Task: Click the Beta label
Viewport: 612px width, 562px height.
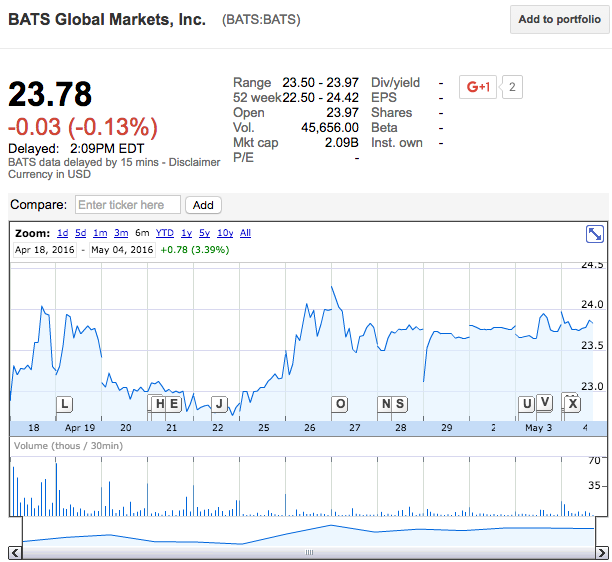Action: (x=384, y=128)
